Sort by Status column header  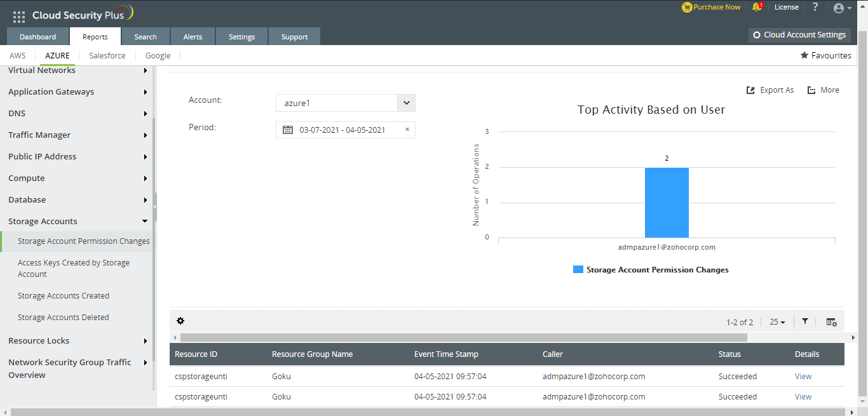tap(729, 354)
